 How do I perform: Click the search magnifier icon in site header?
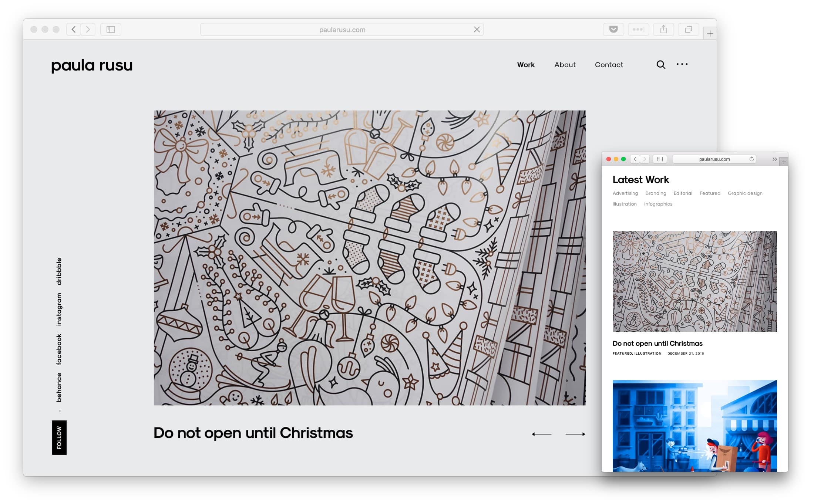(x=660, y=65)
